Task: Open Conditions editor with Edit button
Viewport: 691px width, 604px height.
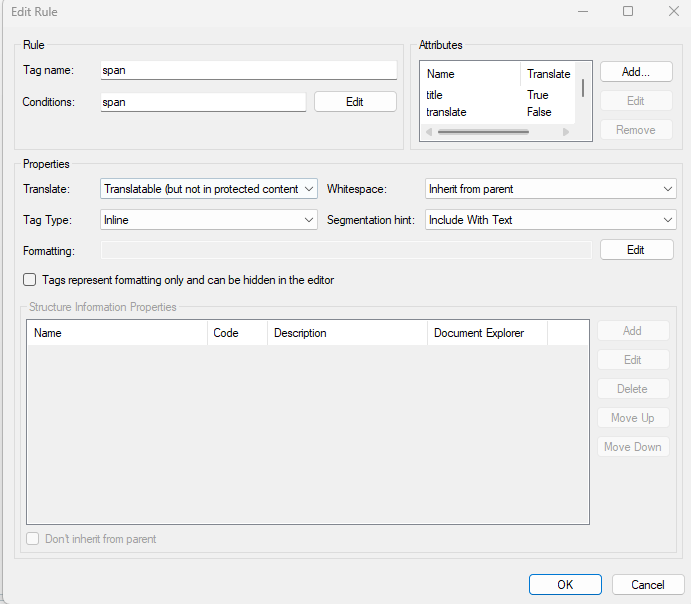Action: coord(355,102)
